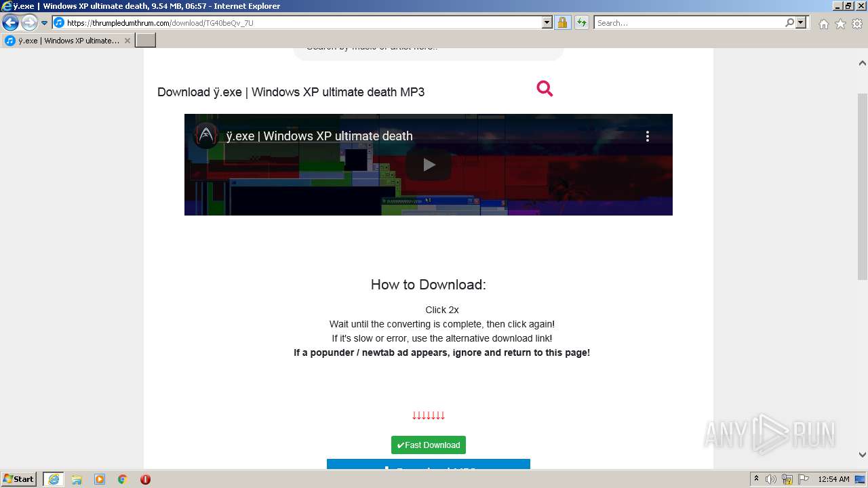Click the browser Search box

(x=689, y=23)
